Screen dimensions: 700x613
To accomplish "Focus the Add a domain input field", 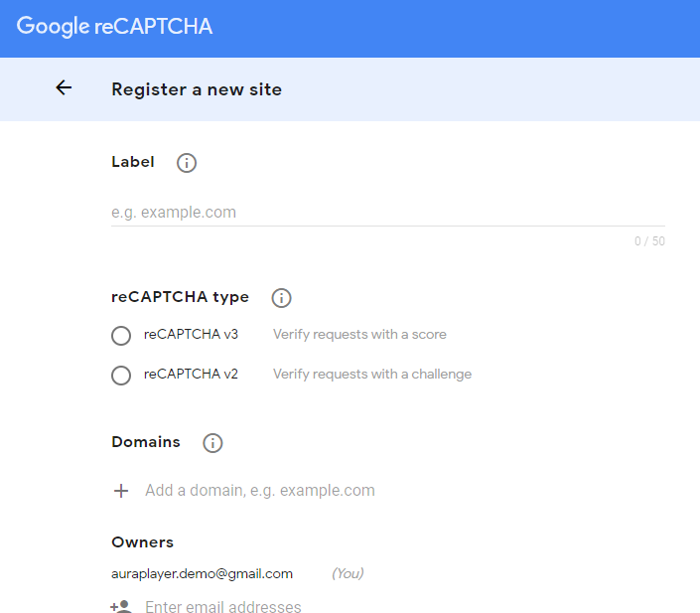I will tap(404, 491).
